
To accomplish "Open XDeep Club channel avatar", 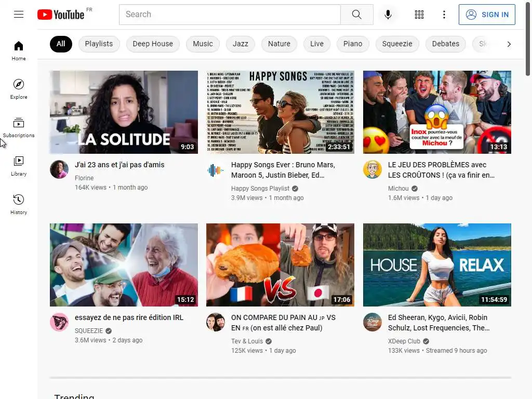I will click(372, 322).
